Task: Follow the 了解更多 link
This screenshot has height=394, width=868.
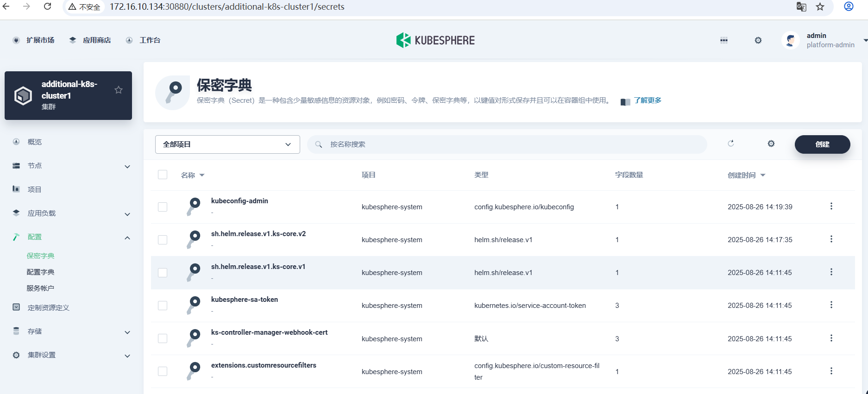Action: [648, 100]
